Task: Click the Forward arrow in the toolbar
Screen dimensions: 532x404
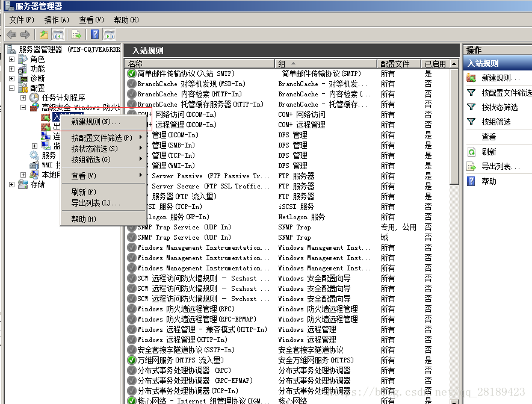Action: point(25,34)
